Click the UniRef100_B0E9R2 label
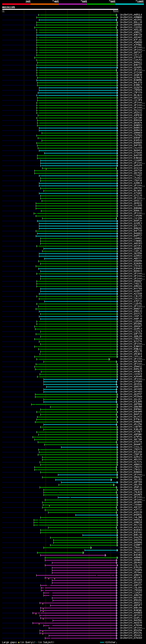The image size is (146, 644). click(x=131, y=555)
